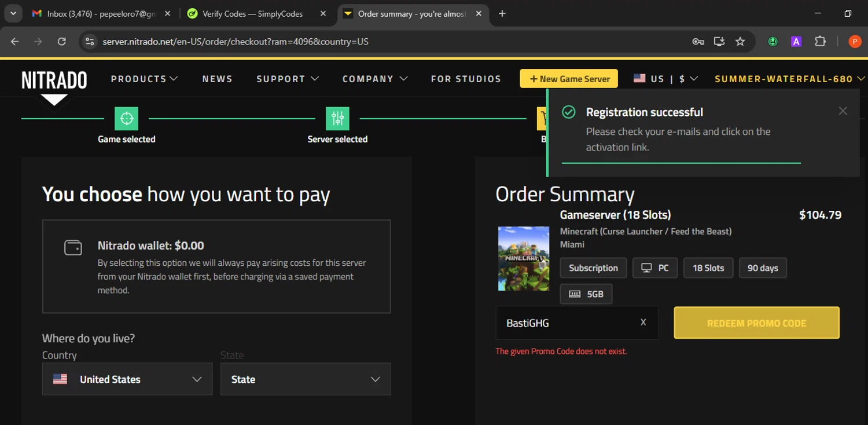Open the Chrome profile avatar
The width and height of the screenshot is (868, 425).
(x=855, y=42)
